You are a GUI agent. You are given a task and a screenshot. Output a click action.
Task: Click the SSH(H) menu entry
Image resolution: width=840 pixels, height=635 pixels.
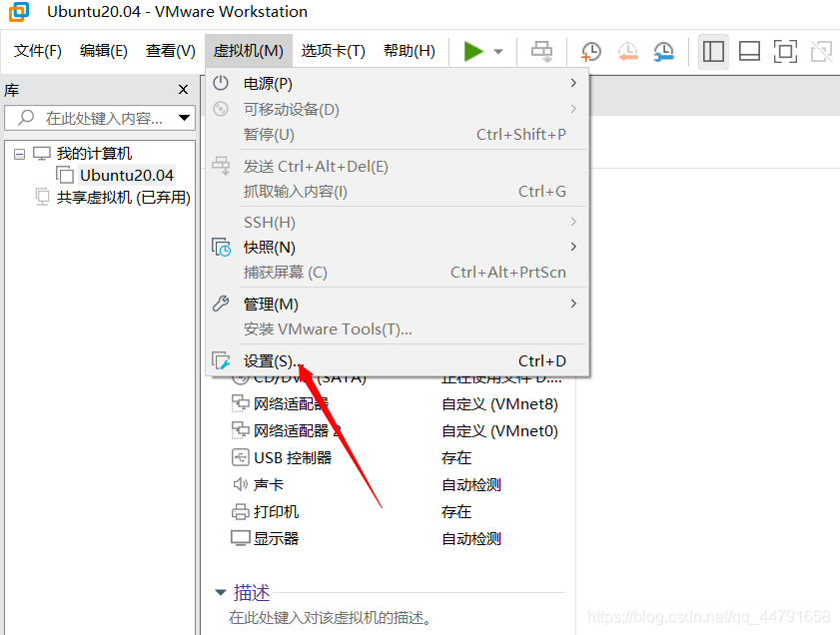click(x=398, y=223)
